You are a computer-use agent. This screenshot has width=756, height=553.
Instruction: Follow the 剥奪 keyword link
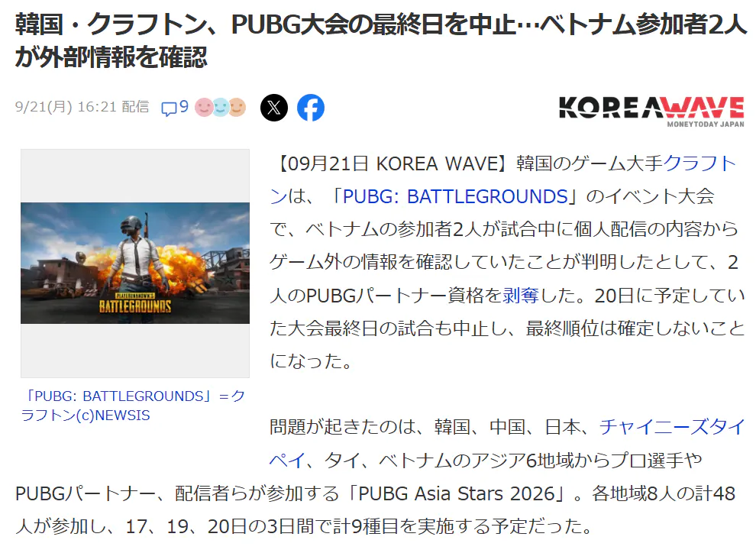(x=521, y=296)
